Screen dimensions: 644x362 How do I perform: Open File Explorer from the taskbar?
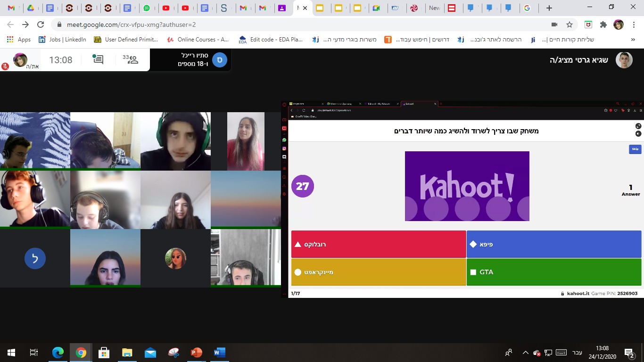(x=127, y=353)
